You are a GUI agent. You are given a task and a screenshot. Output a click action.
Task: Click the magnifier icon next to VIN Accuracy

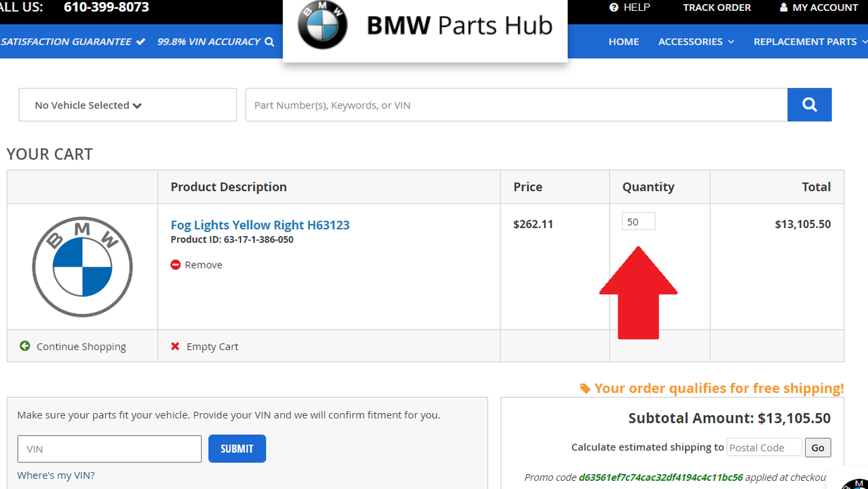(269, 41)
